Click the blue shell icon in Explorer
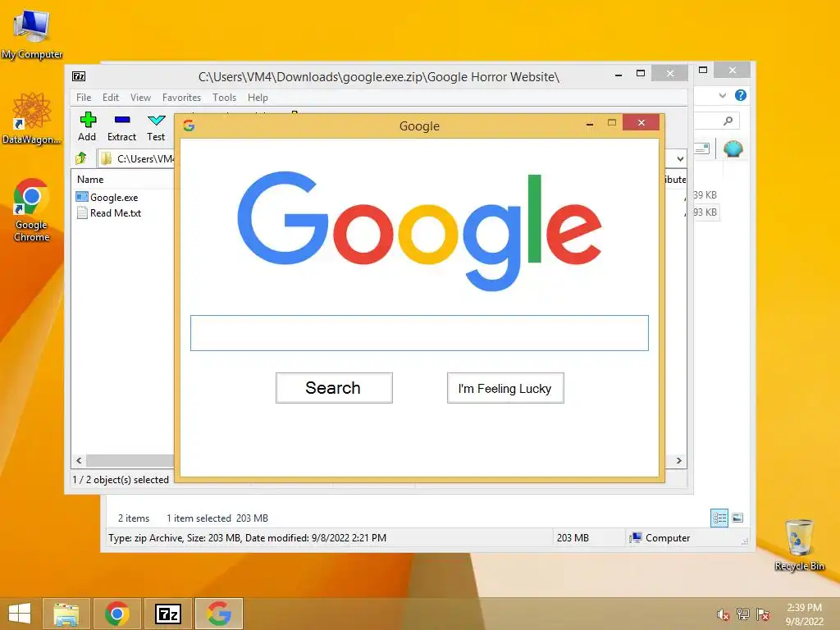This screenshot has width=840, height=630. pos(733,148)
